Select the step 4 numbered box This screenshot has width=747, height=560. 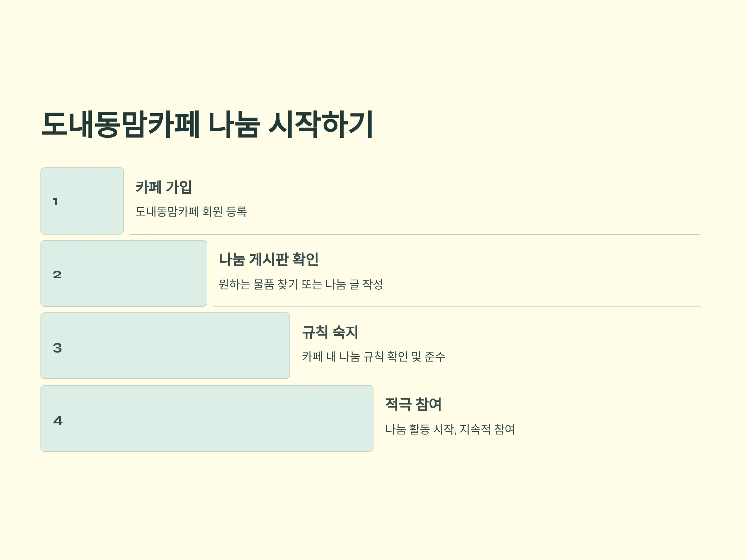pyautogui.click(x=207, y=418)
